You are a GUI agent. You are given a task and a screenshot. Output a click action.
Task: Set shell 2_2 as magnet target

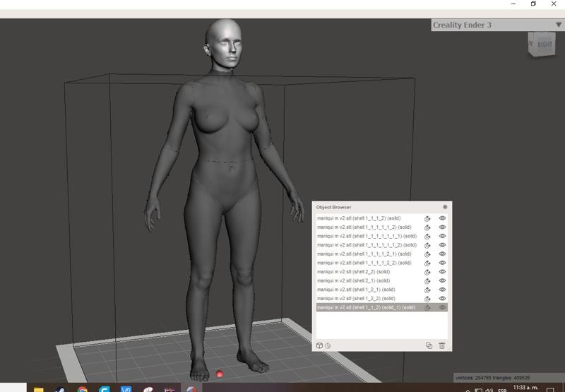[x=427, y=272]
